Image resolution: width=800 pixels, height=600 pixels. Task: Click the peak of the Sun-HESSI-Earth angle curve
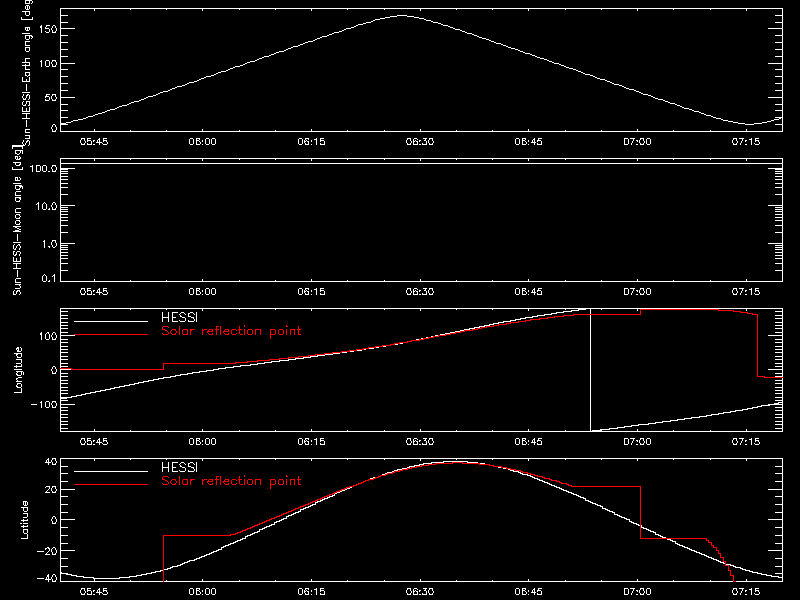coord(402,16)
